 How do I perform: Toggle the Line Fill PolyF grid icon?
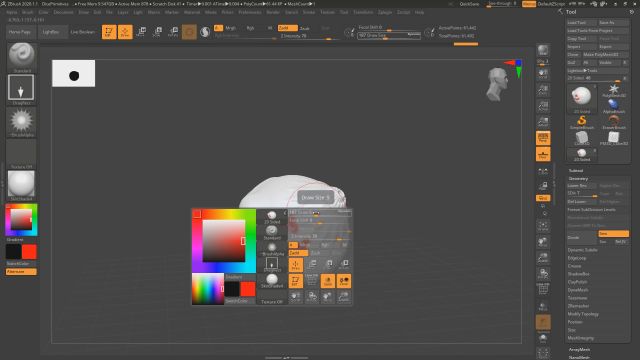click(x=543, y=289)
